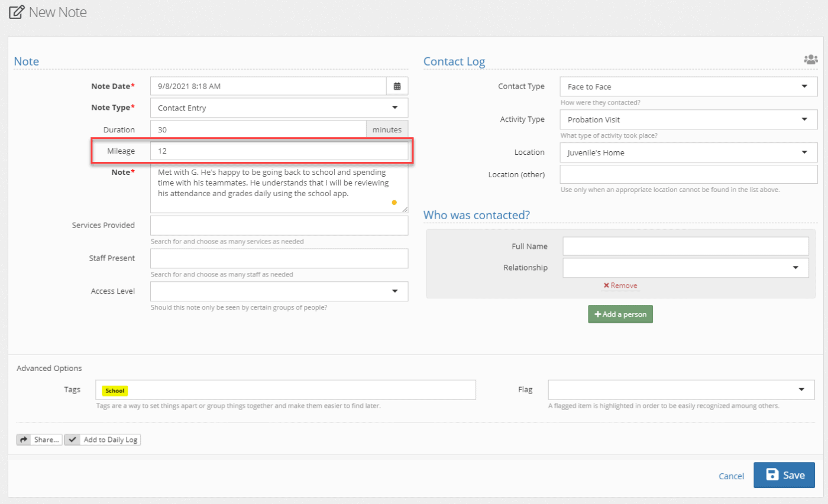The image size is (828, 504).
Task: Click the group people icon in Contact Log
Action: (810, 60)
